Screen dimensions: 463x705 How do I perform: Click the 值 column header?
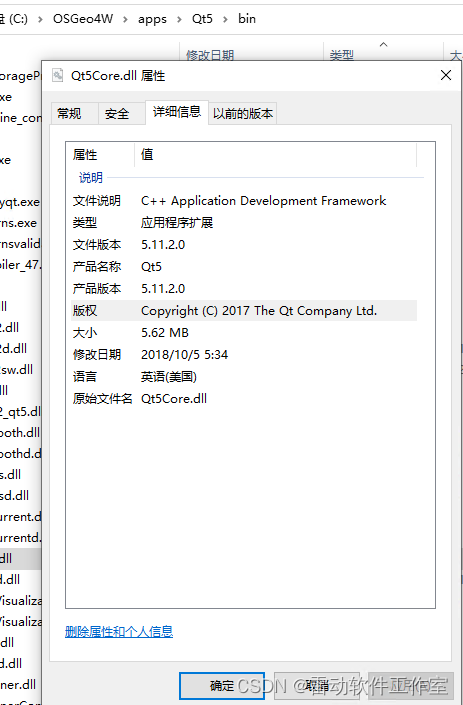click(276, 155)
